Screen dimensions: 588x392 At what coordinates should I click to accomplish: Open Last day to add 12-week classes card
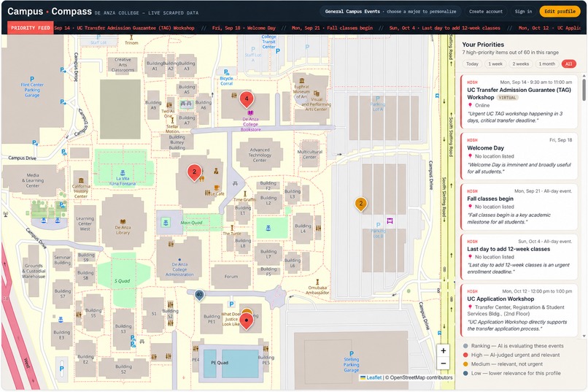[519, 257]
